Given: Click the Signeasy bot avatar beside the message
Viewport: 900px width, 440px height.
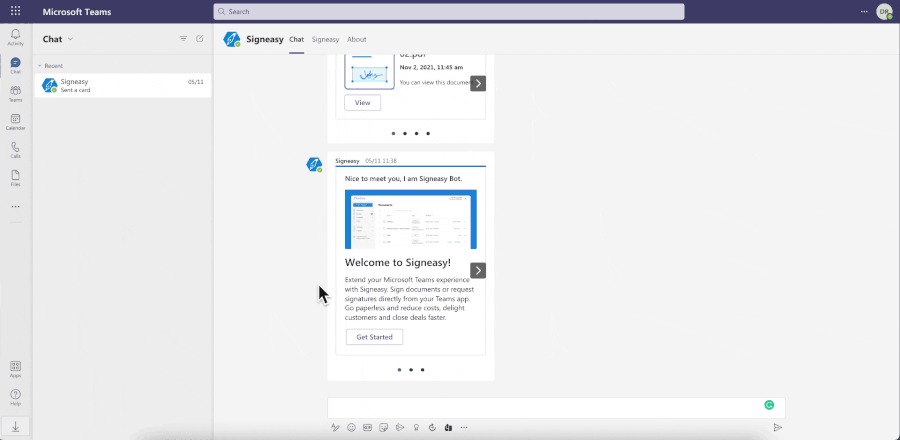Looking at the screenshot, I should pos(314,165).
